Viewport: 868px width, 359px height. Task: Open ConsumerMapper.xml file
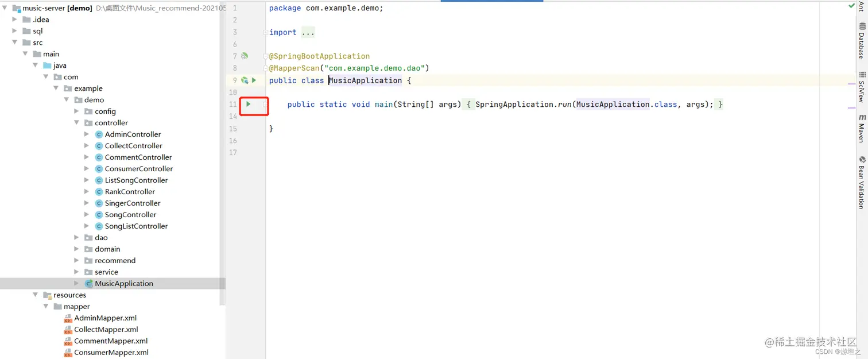[111, 353]
